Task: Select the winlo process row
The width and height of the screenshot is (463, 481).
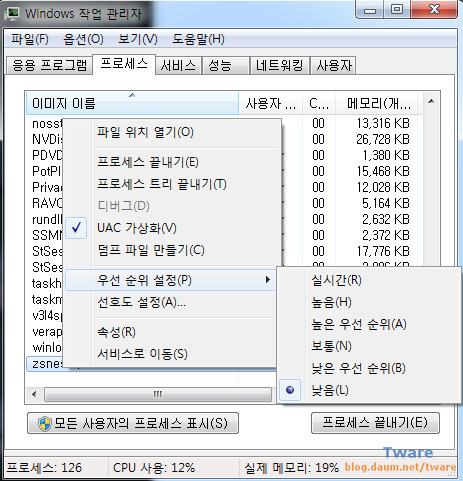Action: click(47, 348)
